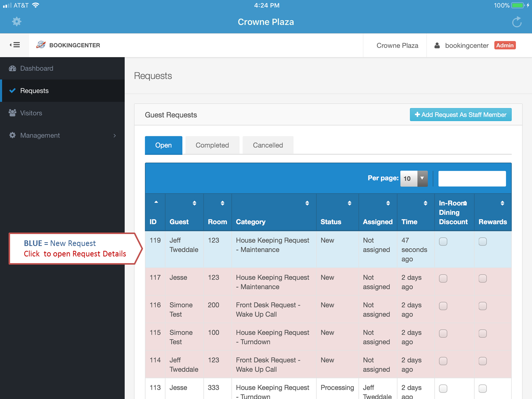Check rewards box for request 117

tap(483, 278)
